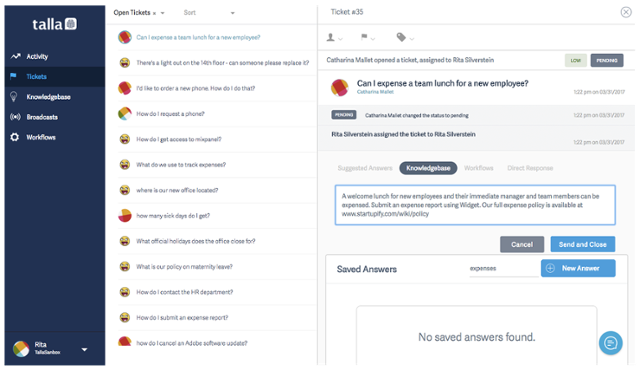Open ticket about maternity leave policy
The height and width of the screenshot is (371, 640).
click(x=184, y=267)
